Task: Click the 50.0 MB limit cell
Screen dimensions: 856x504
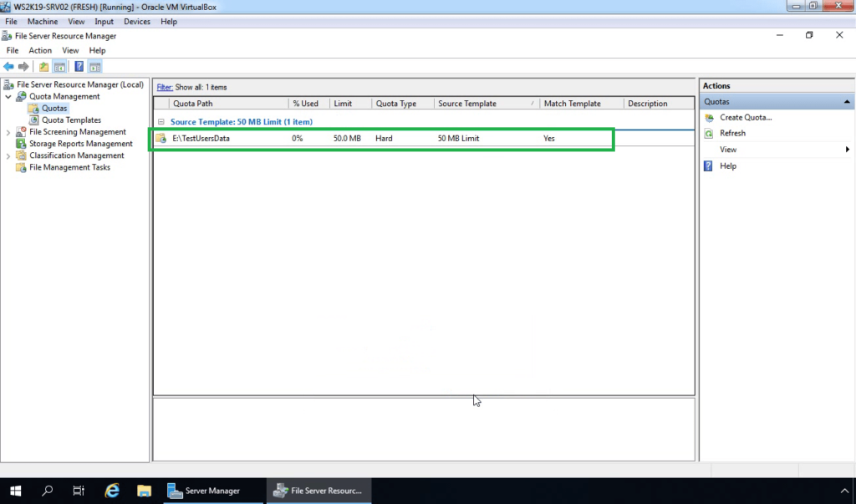Action: click(x=347, y=138)
